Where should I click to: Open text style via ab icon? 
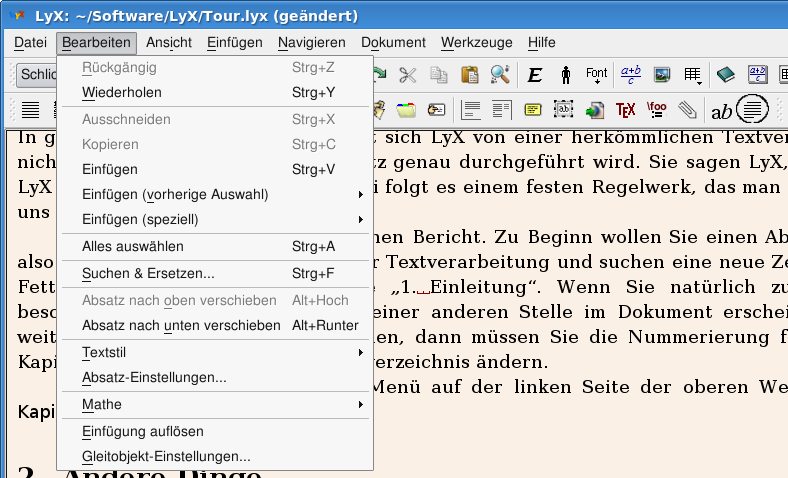(x=721, y=112)
